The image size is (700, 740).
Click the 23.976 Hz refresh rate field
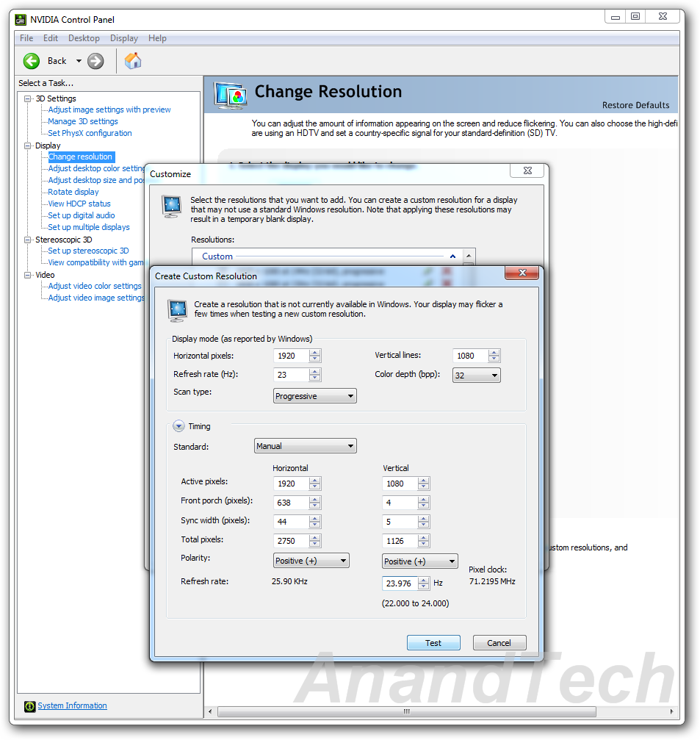[x=400, y=583]
